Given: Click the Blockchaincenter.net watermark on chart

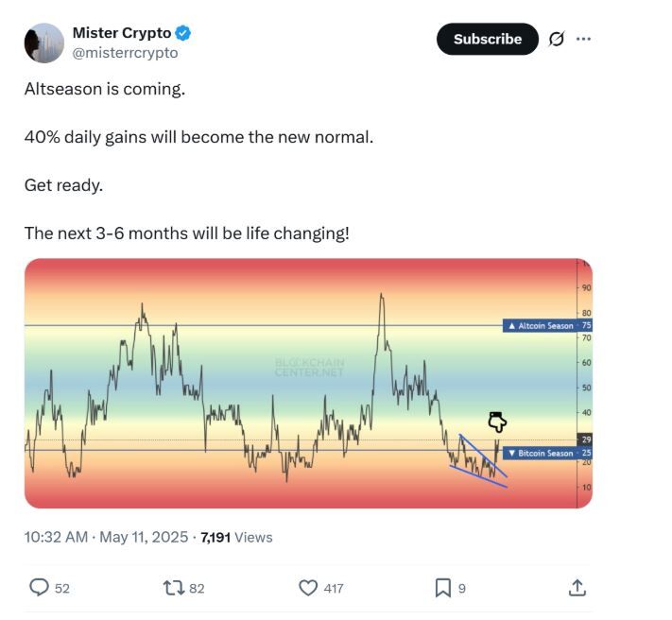Looking at the screenshot, I should [x=309, y=368].
